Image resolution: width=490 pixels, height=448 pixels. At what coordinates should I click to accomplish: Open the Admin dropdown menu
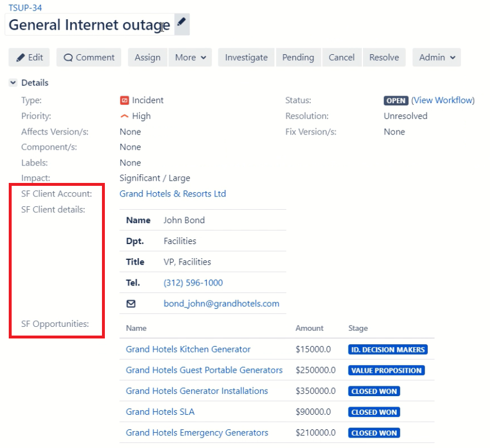pyautogui.click(x=436, y=58)
